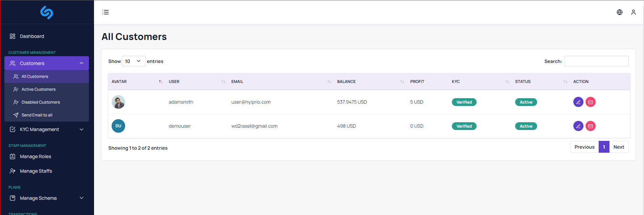This screenshot has width=644, height=215.
Task: Click the Previous pagination button
Action: pyautogui.click(x=584, y=147)
